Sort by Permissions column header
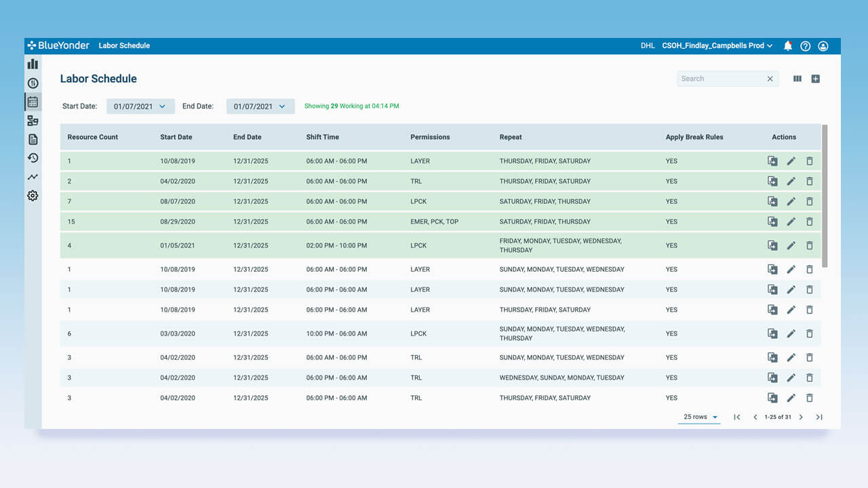The height and width of the screenshot is (488, 868). [x=430, y=137]
